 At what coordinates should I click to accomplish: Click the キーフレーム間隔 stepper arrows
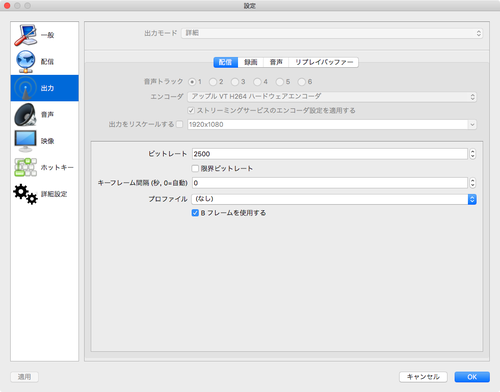click(x=472, y=183)
